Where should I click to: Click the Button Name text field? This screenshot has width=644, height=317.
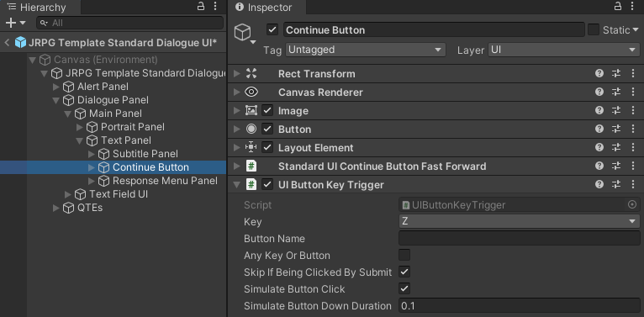pyautogui.click(x=519, y=238)
